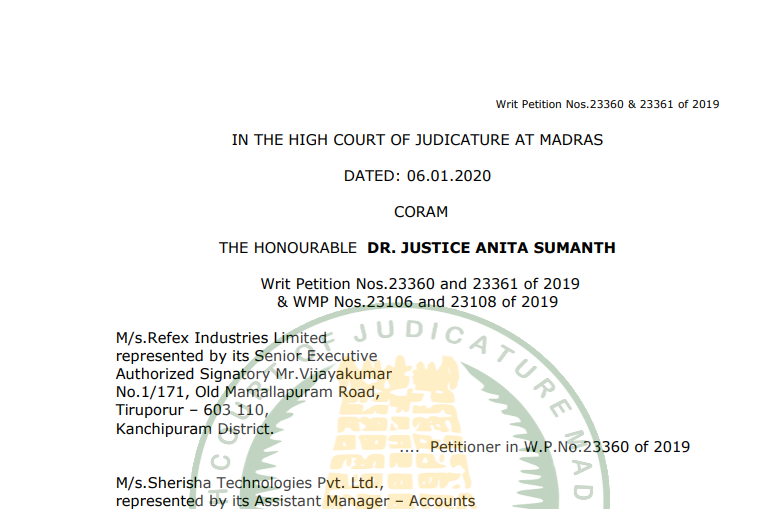Click 'represented by its Assistant Manager – Accounts'
Screen dimensions: 778x509
click(295, 501)
